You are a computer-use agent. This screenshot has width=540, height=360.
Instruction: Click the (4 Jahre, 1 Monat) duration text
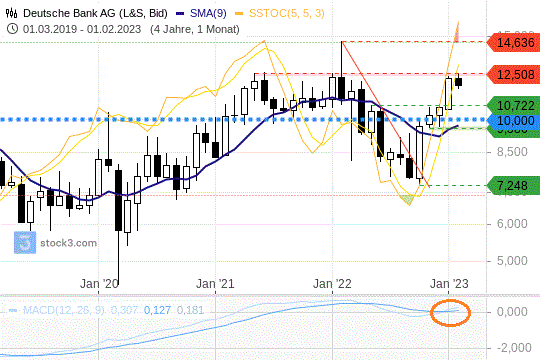point(195,29)
